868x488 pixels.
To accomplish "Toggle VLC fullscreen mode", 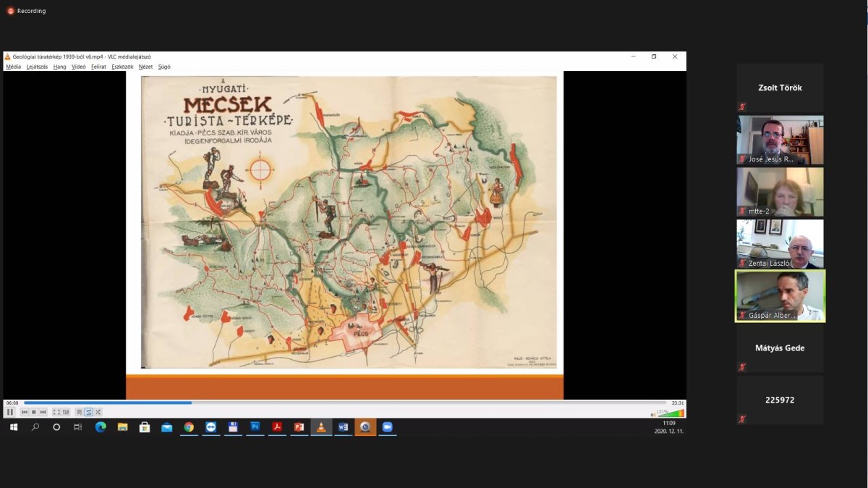I will tap(56, 412).
